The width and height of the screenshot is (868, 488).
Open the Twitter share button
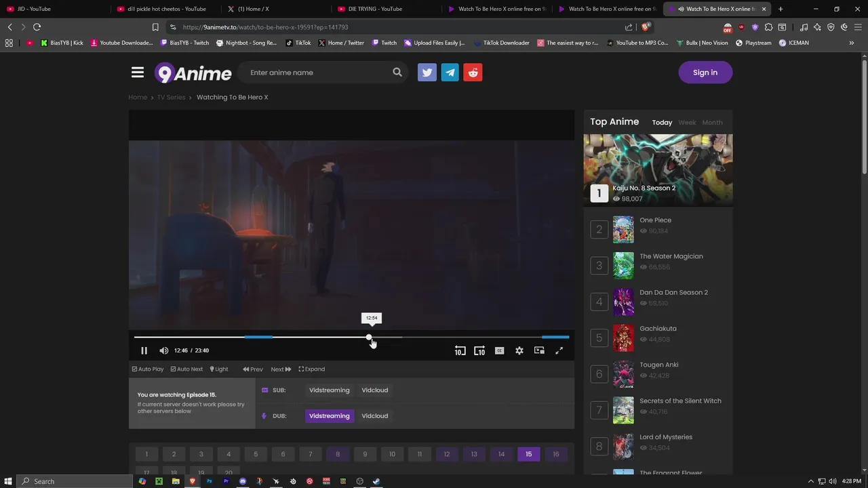click(x=427, y=73)
